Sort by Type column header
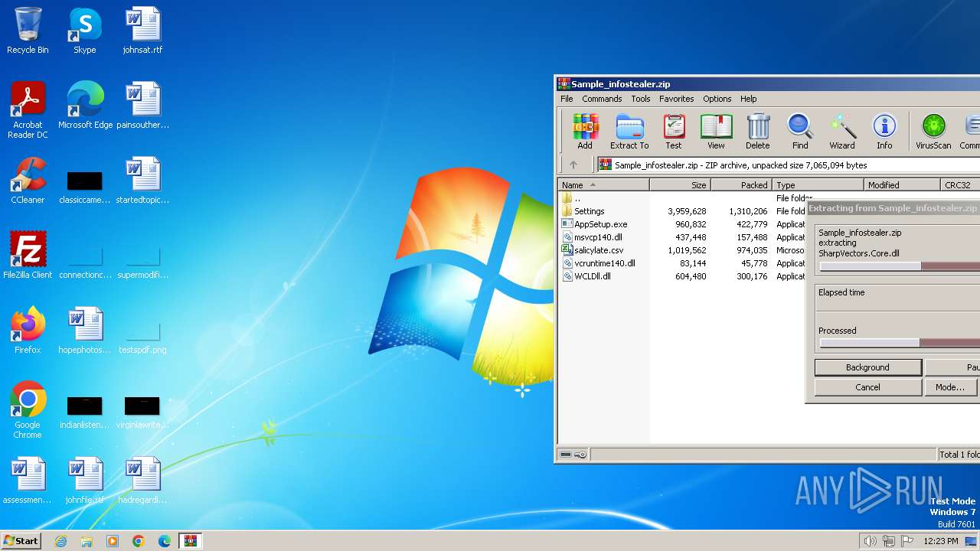Image resolution: width=980 pixels, height=551 pixels. 818,185
